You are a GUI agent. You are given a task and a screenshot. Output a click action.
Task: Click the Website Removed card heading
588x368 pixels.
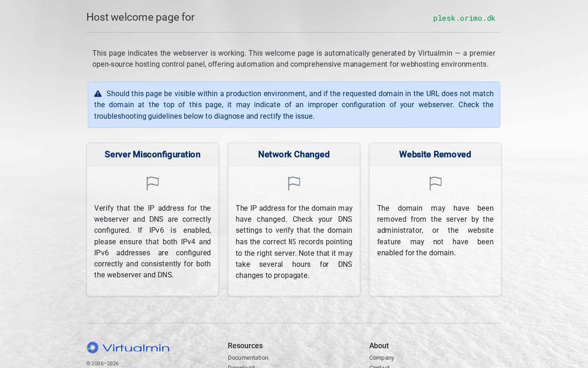(x=435, y=155)
